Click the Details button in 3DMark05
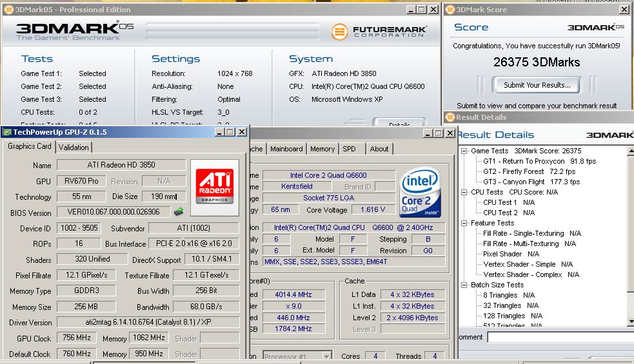The image size is (634, 364). (x=399, y=122)
